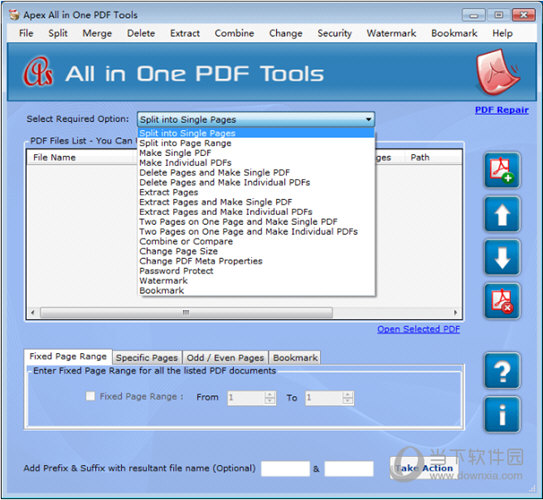Choose 'Bookmark' option in dropdown list
This screenshot has height=500, width=543.
coord(256,291)
